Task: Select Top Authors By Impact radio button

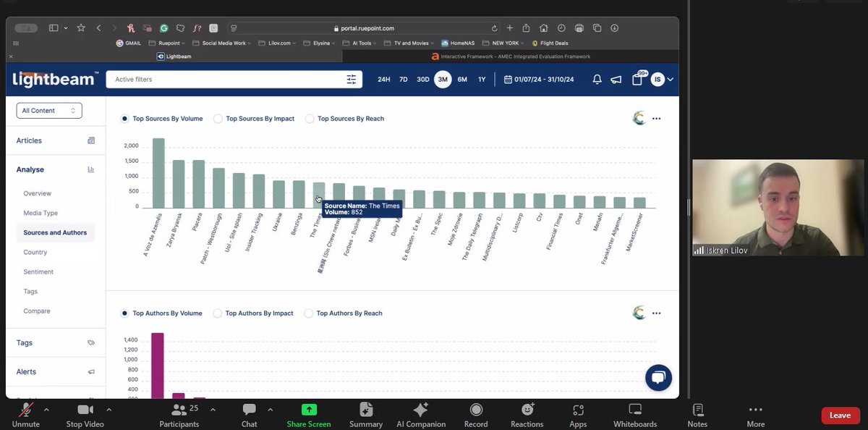Action: point(218,313)
